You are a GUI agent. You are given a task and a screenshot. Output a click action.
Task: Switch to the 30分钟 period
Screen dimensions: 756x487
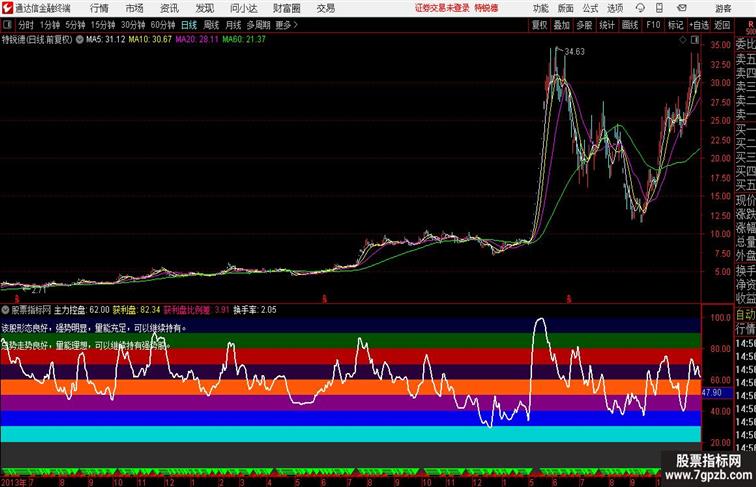click(133, 25)
